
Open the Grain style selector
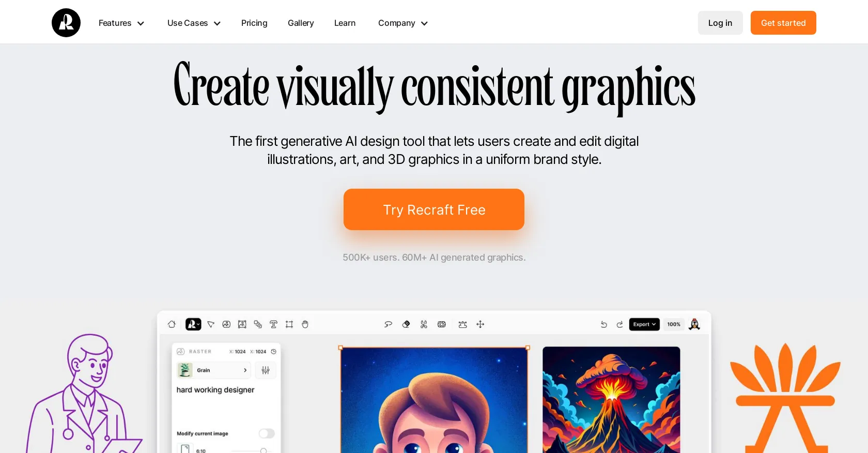(214, 370)
